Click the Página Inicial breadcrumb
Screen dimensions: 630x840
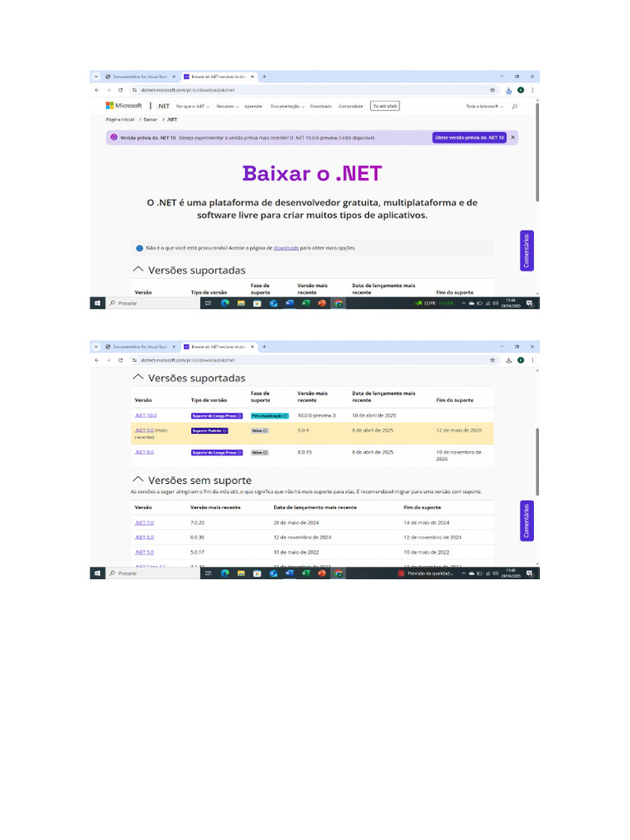pyautogui.click(x=120, y=120)
